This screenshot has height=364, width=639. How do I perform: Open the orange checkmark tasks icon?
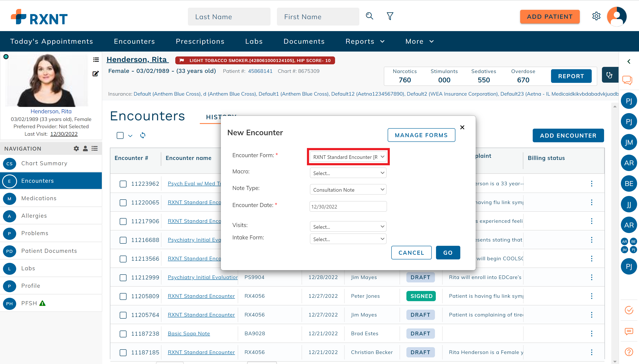point(629,310)
